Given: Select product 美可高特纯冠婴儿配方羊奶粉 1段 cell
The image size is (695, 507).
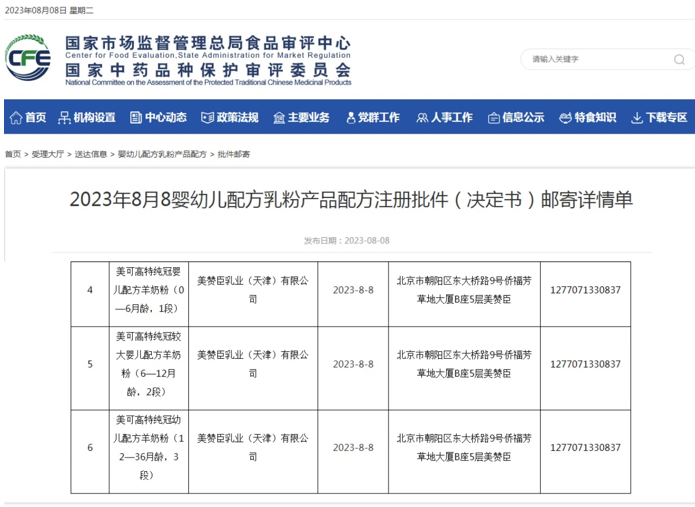Looking at the screenshot, I should (149, 294).
